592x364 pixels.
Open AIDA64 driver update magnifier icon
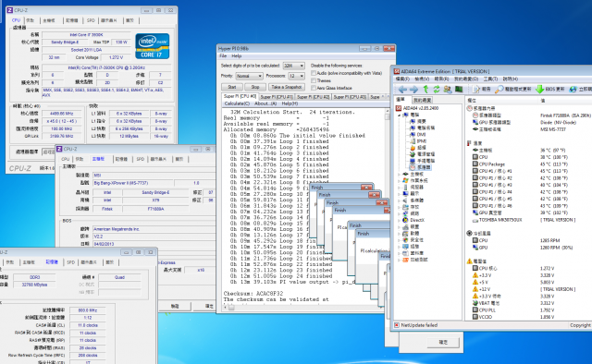tap(499, 90)
